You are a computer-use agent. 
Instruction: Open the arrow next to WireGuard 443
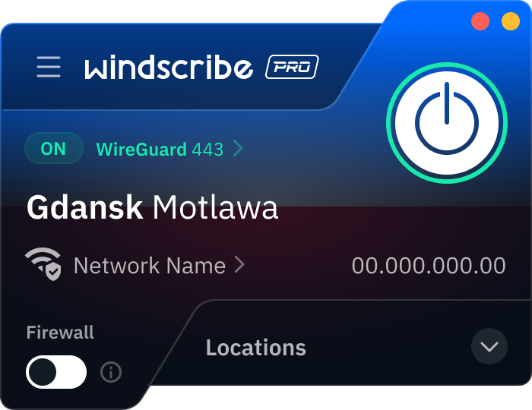coord(239,149)
